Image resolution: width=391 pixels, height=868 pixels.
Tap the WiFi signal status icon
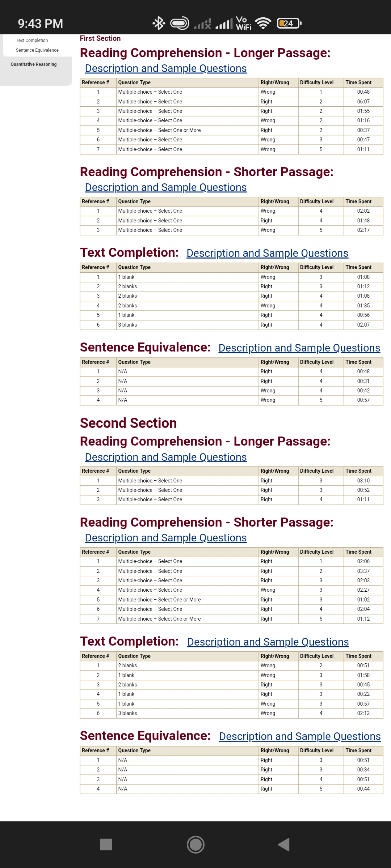[x=263, y=24]
